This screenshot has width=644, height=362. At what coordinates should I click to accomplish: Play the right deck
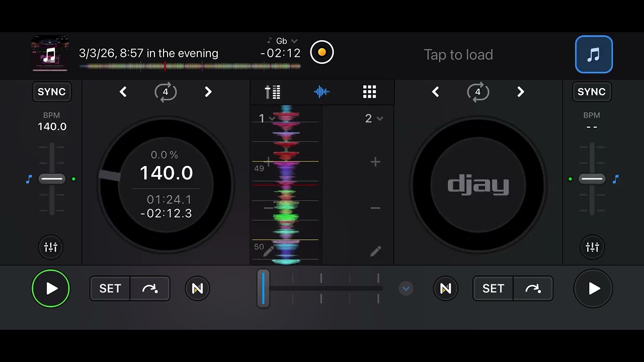(593, 289)
